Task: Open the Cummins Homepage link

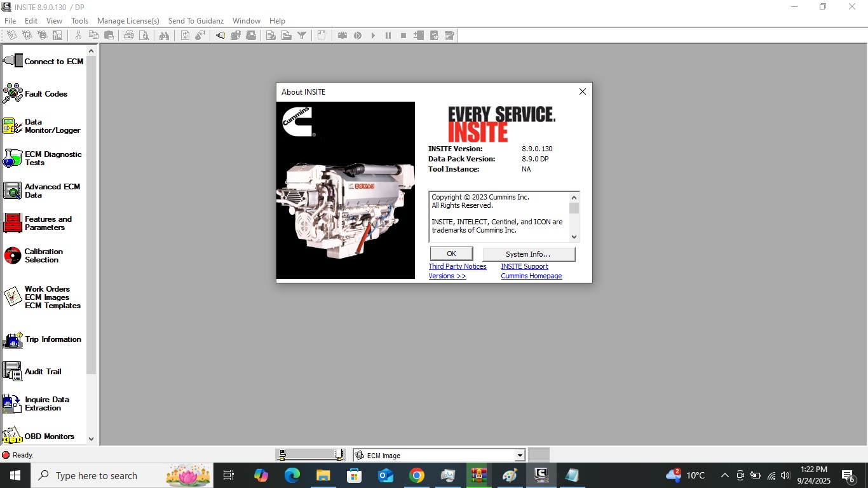Action: click(531, 276)
